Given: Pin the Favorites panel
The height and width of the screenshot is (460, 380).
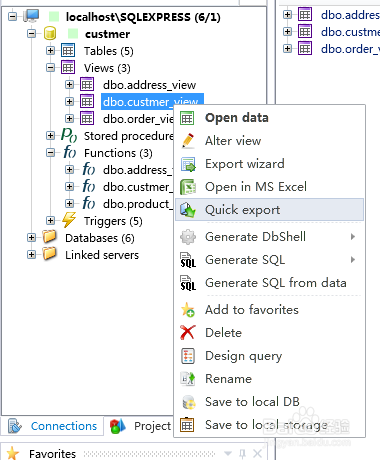Looking at the screenshot, I should pos(242,453).
